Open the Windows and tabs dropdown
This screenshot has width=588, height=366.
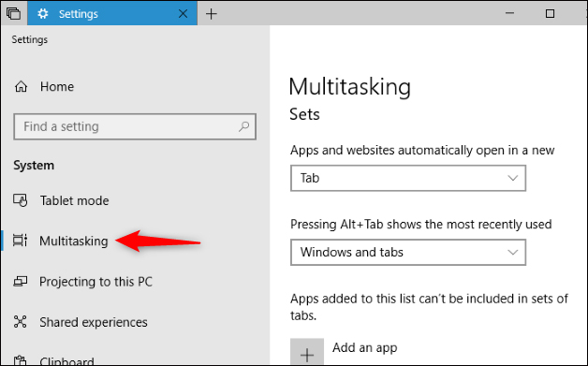(408, 253)
